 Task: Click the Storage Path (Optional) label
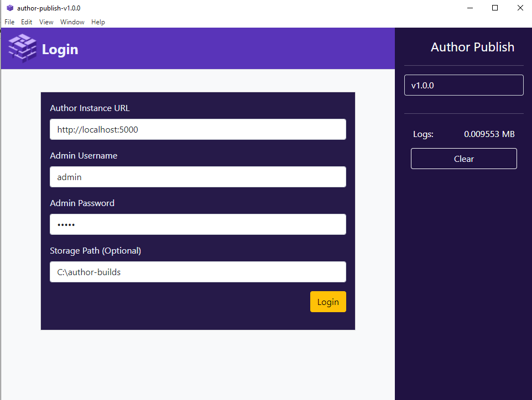coord(96,251)
